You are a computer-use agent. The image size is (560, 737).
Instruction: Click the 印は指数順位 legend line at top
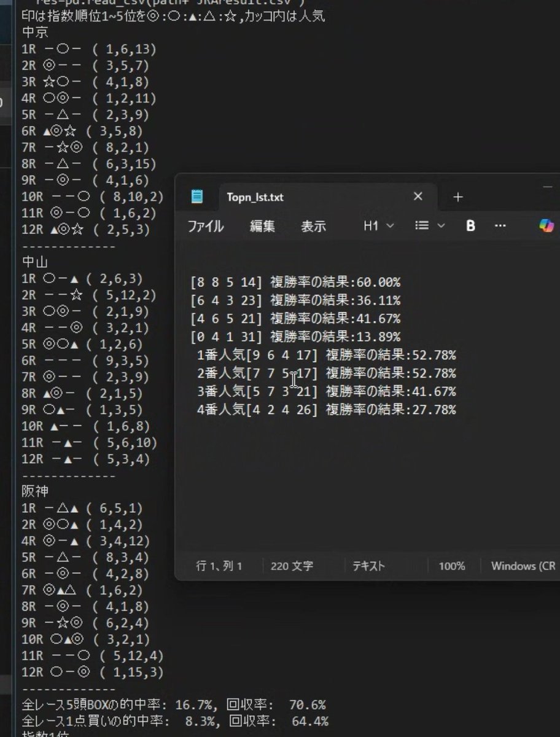coord(173,16)
